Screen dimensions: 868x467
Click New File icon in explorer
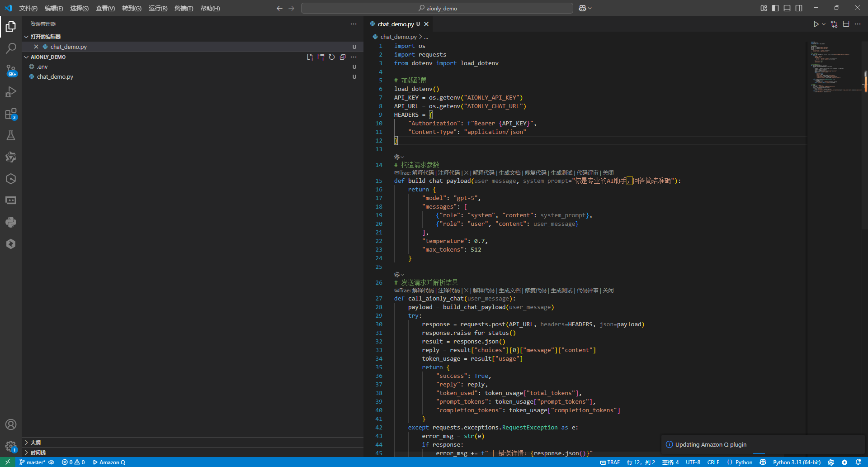(310, 57)
